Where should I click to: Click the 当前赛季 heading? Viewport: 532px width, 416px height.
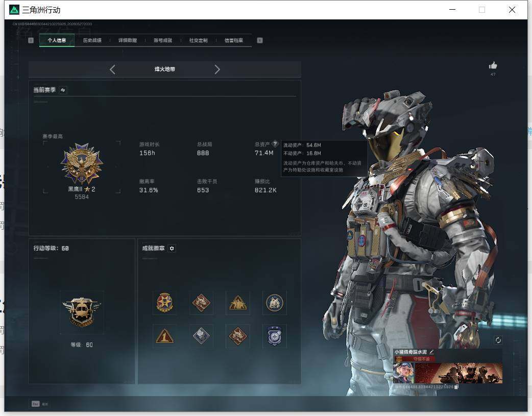coord(44,90)
